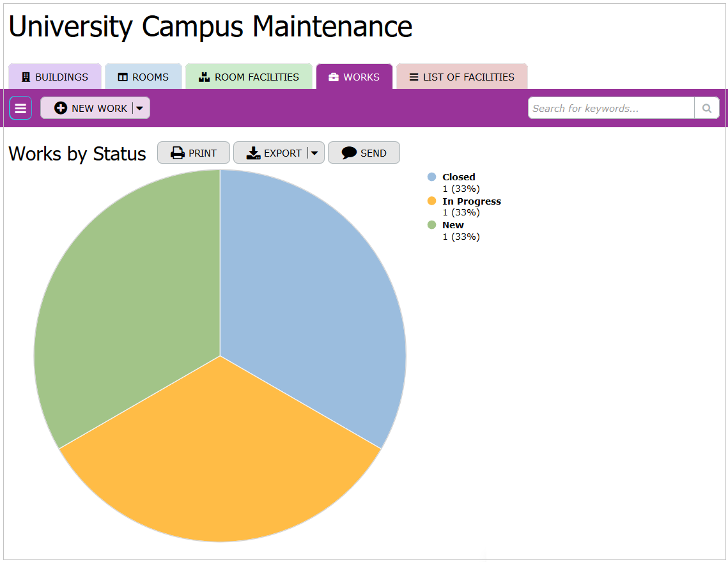The image size is (728, 562).
Task: Click the download icon on Export button
Action: 253,153
